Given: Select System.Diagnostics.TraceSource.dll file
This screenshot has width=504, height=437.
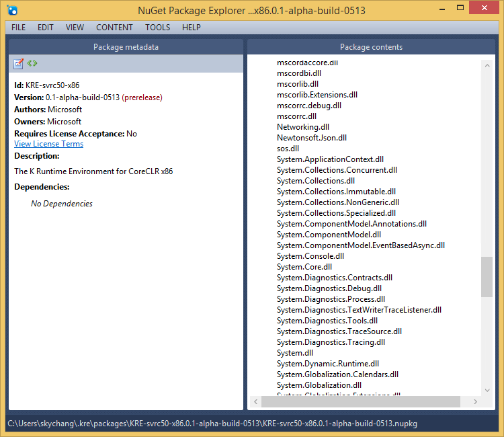Looking at the screenshot, I should click(339, 331).
